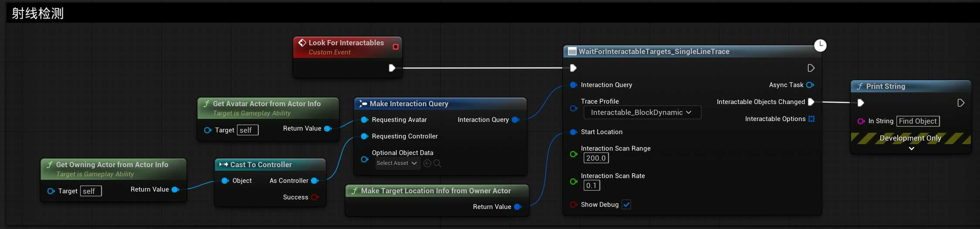Click the Show Debug boolean input pin
This screenshot has width=980, height=229.
click(x=573, y=205)
